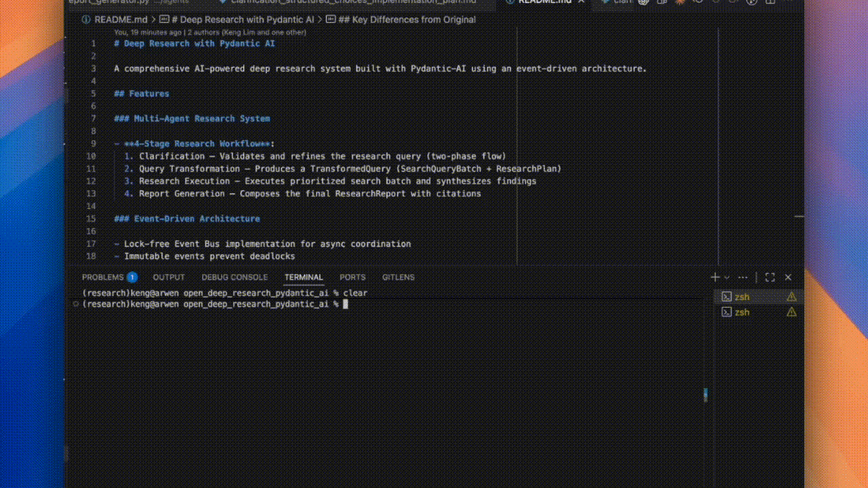
Task: Close the README.md editor tab
Action: click(582, 2)
